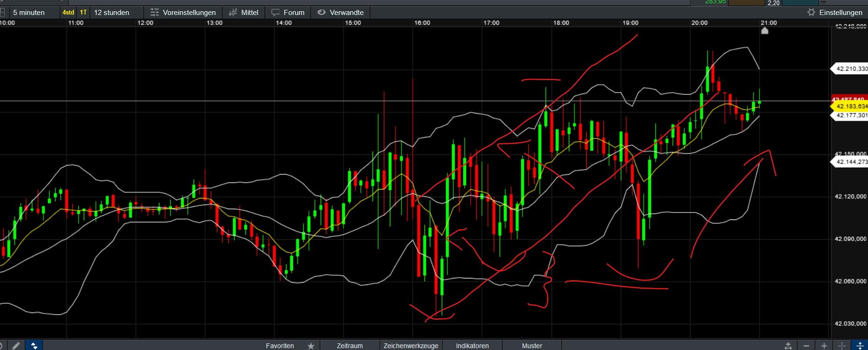
Task: Click the candlestick icon beside Mittel
Action: [233, 13]
